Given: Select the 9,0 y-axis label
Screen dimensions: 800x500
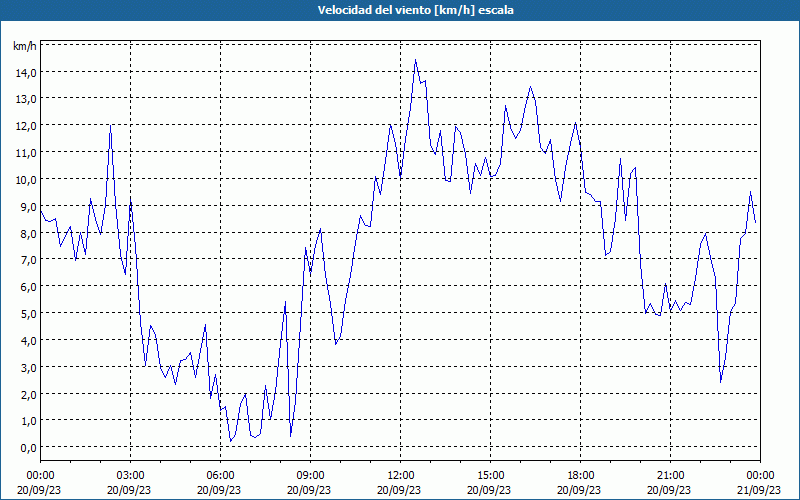Looking at the screenshot, I should (x=28, y=207).
